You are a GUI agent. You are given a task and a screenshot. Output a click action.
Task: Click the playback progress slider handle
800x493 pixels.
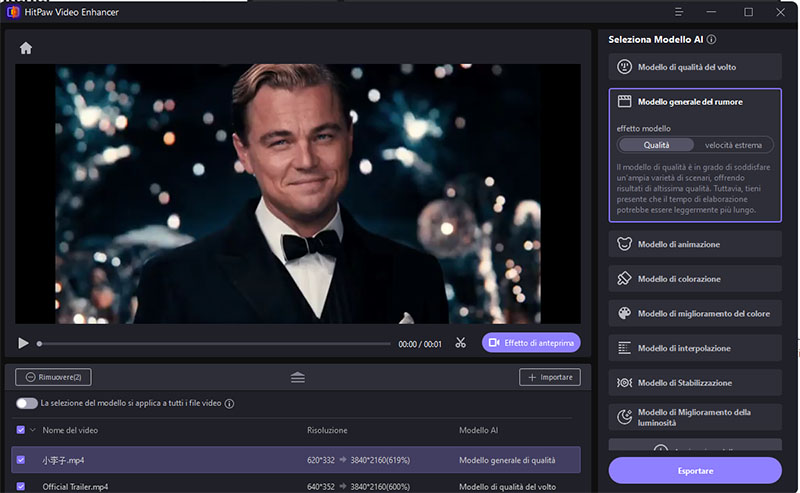coord(39,344)
